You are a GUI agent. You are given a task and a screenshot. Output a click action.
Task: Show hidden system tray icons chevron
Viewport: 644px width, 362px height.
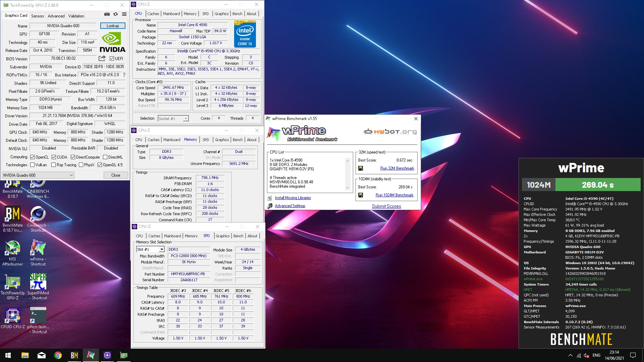(570, 355)
